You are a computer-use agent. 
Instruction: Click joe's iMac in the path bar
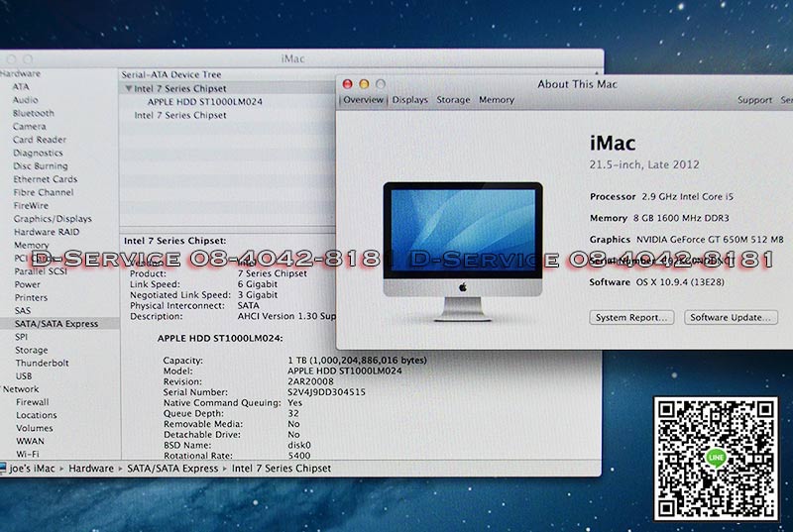point(32,469)
